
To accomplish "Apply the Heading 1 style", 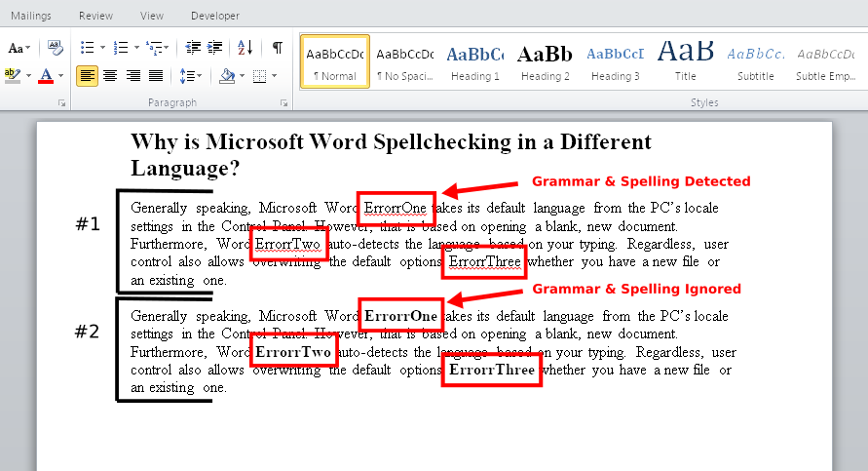I will pyautogui.click(x=475, y=61).
